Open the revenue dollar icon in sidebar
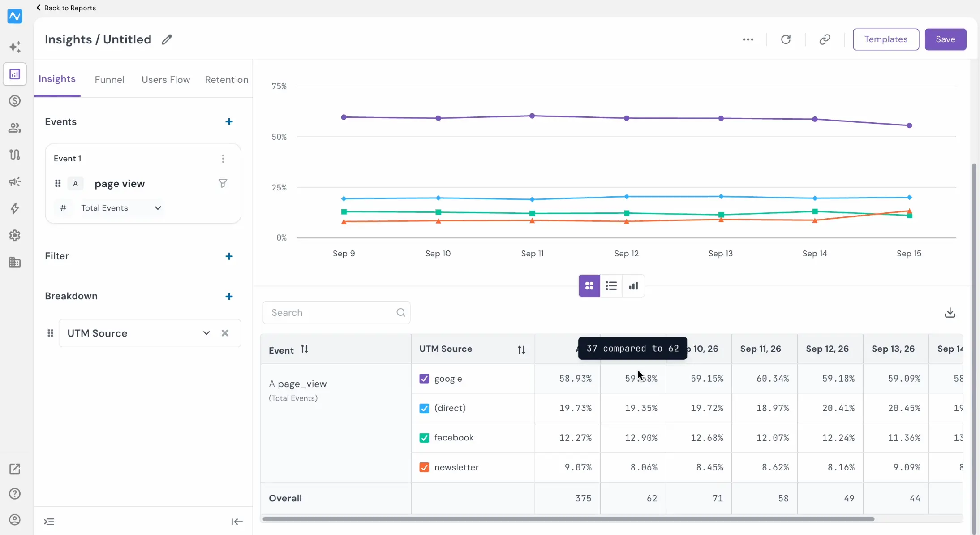The width and height of the screenshot is (980, 535). tap(15, 101)
